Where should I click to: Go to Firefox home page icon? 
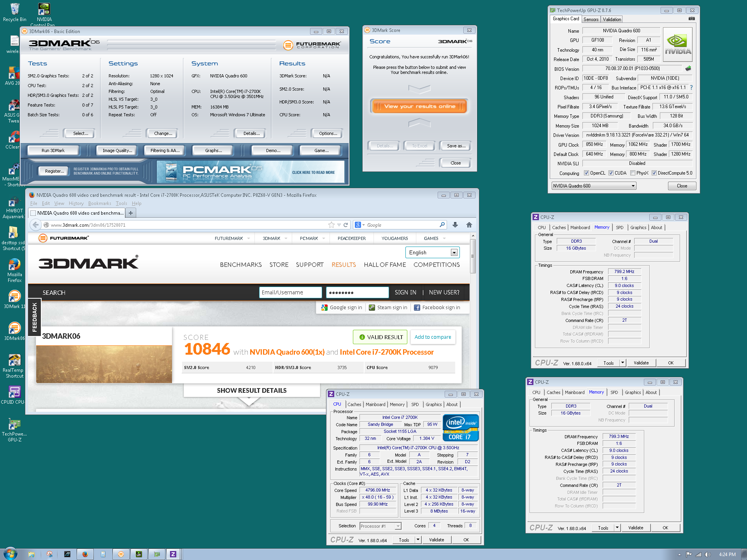point(469,225)
